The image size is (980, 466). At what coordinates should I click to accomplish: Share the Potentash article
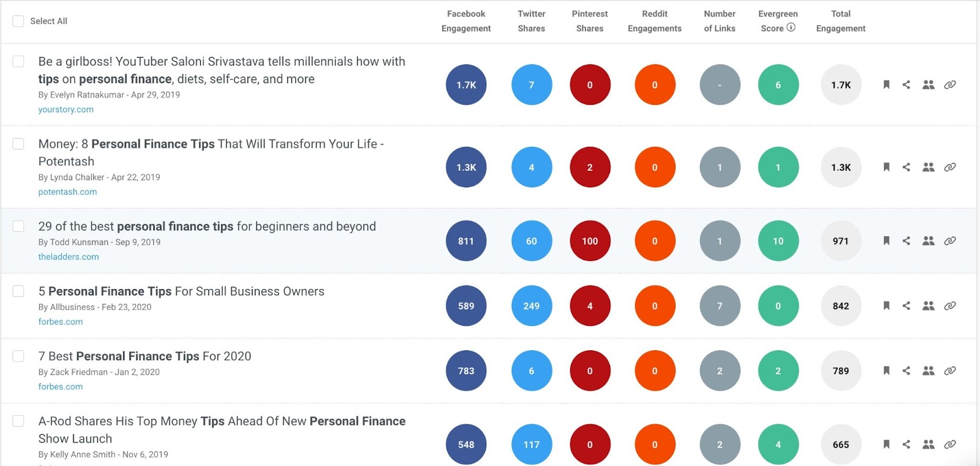(907, 167)
